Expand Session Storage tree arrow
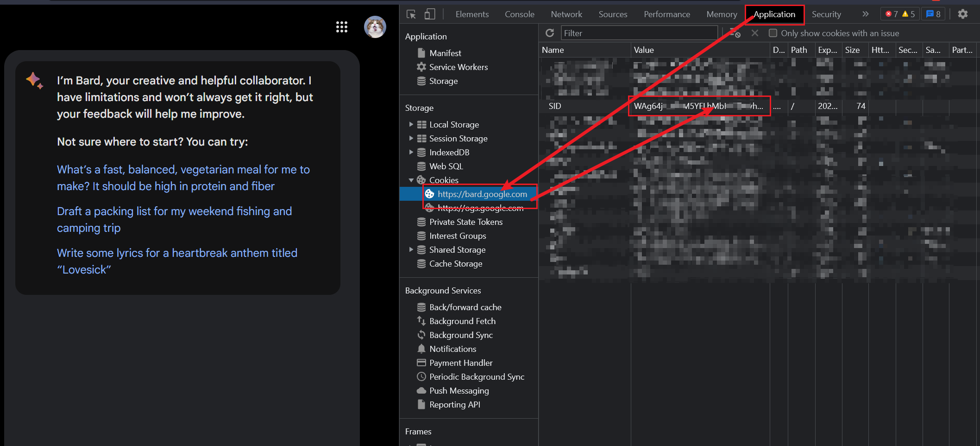980x446 pixels. click(x=411, y=138)
